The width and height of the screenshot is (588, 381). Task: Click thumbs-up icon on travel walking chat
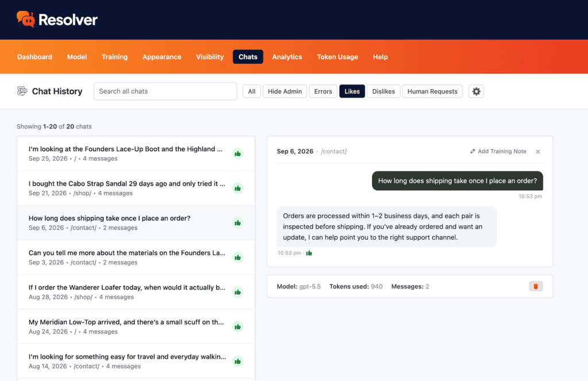[x=237, y=361]
